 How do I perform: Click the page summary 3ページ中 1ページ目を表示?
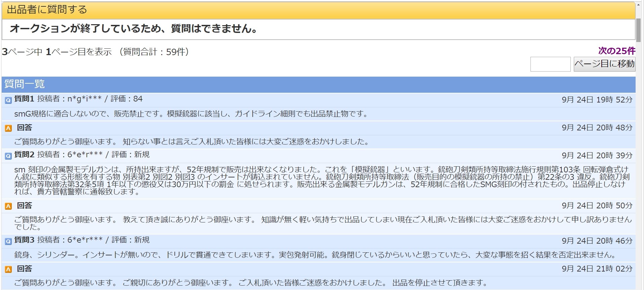coord(57,52)
